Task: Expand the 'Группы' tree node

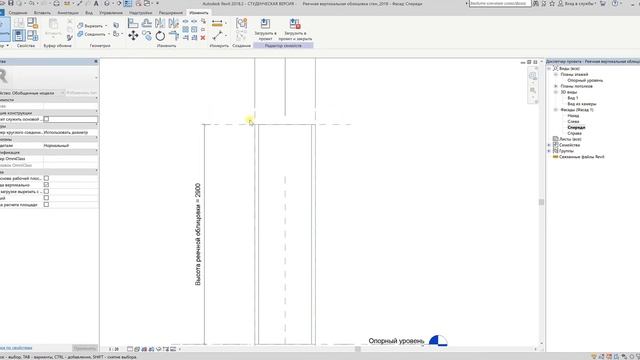Action: coord(549,151)
